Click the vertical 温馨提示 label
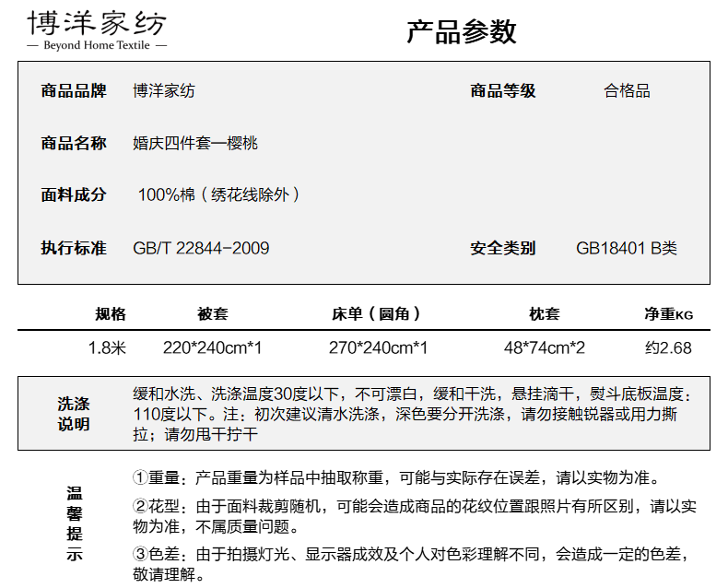Image resolution: width=728 pixels, height=588 pixels. point(75,523)
